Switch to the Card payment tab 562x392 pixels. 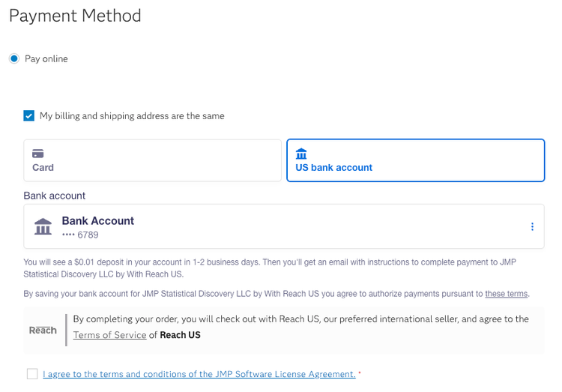pyautogui.click(x=153, y=160)
